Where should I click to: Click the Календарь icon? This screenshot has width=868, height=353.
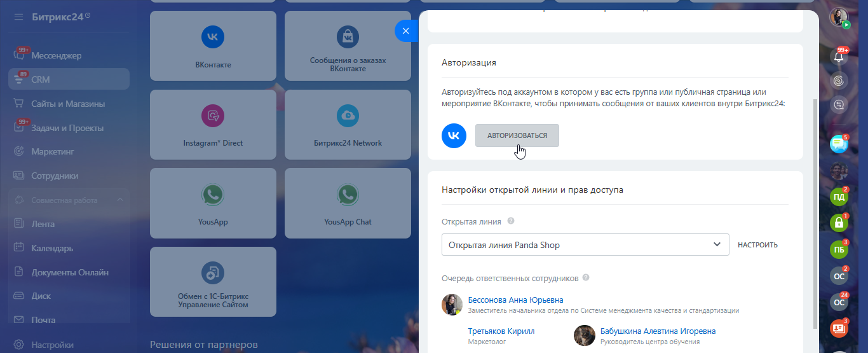tap(19, 248)
